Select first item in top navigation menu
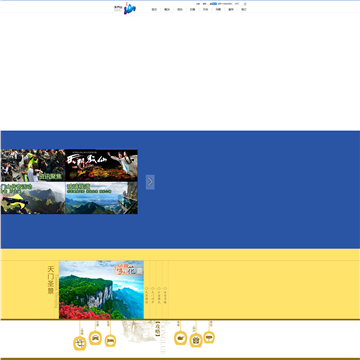The image size is (360, 360). [x=154, y=9]
